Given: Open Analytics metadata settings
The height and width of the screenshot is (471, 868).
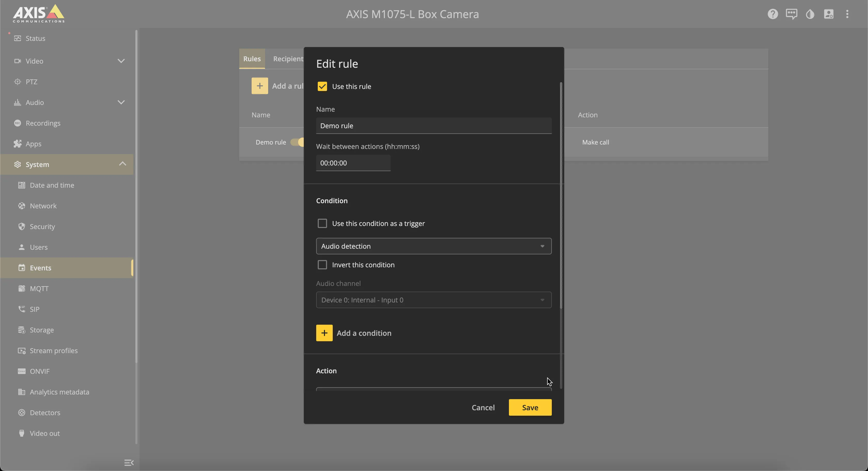Looking at the screenshot, I should coord(67,392).
